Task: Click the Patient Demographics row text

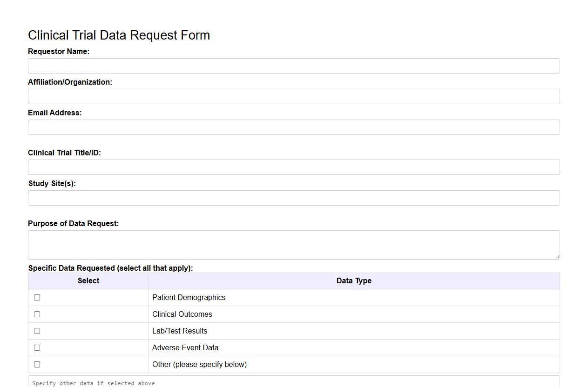Action: pos(189,297)
